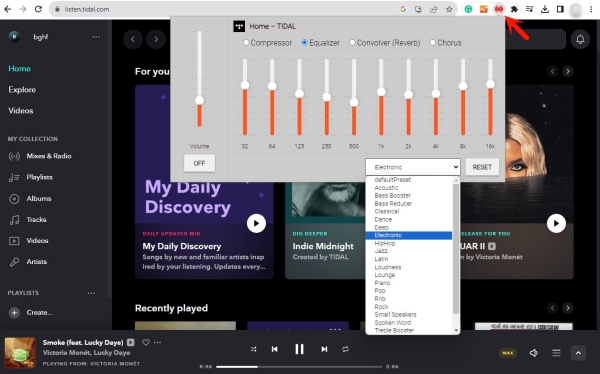Turn the equalizer OFF
The width and height of the screenshot is (600, 374).
(199, 163)
